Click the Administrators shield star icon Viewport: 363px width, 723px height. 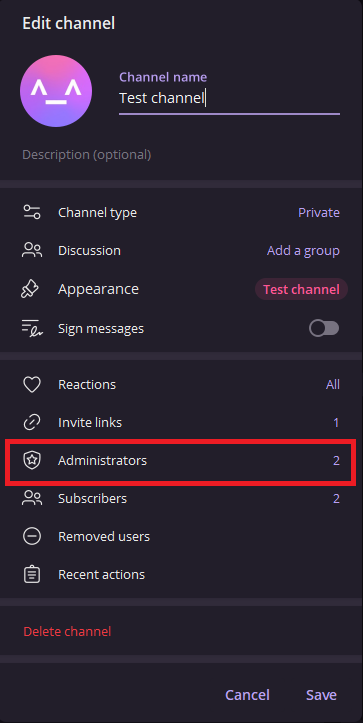point(32,460)
